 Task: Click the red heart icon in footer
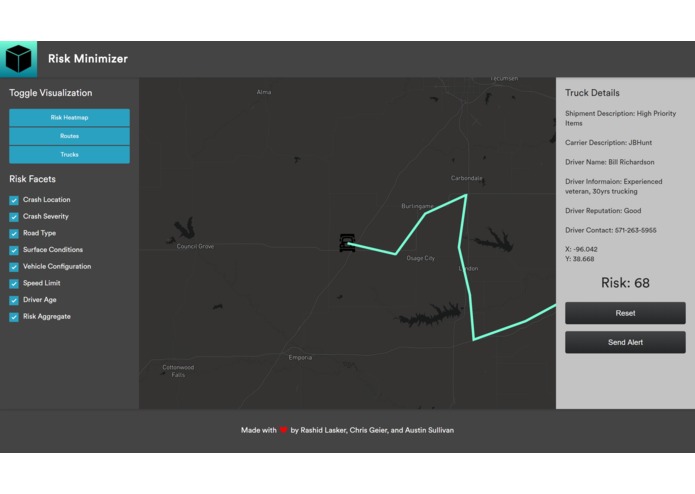[283, 430]
